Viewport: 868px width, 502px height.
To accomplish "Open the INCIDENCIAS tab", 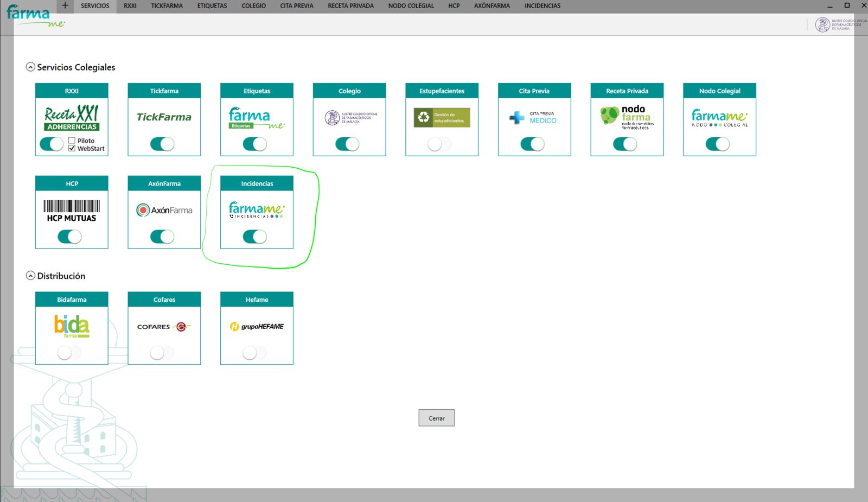I will pyautogui.click(x=542, y=6).
